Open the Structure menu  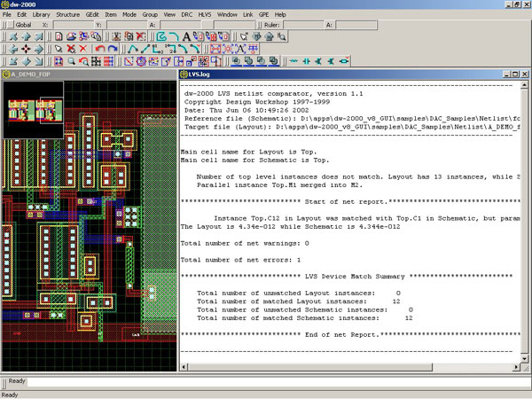67,15
